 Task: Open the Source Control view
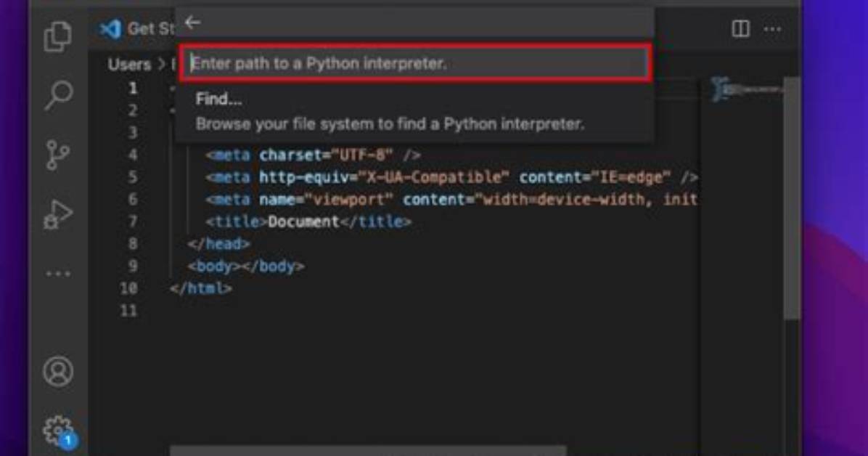[57, 154]
